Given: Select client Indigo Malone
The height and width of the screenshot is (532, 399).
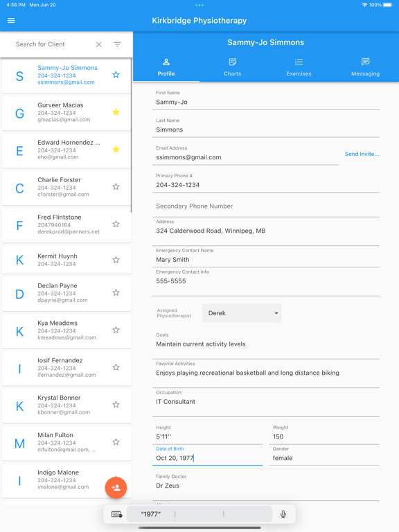Looking at the screenshot, I should click(66, 479).
